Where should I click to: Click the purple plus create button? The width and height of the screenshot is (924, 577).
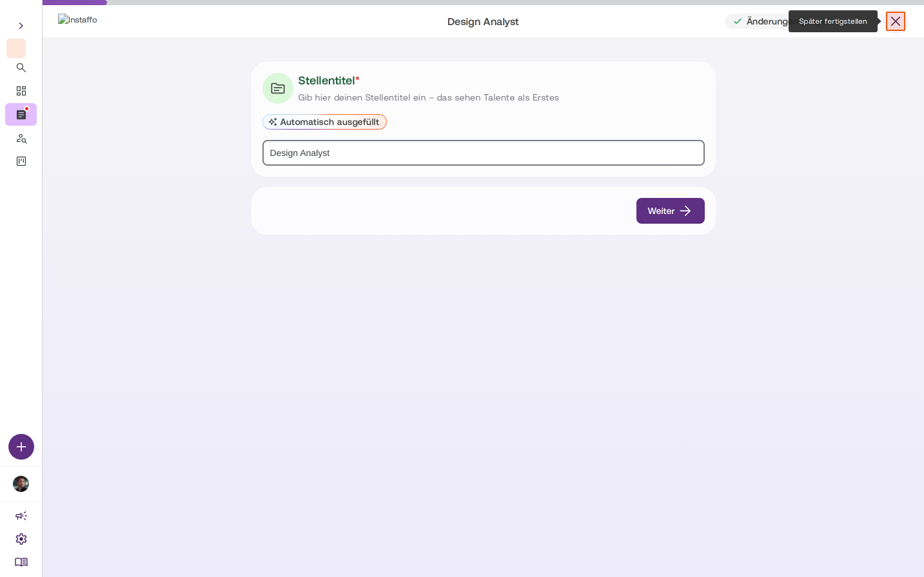point(21,447)
